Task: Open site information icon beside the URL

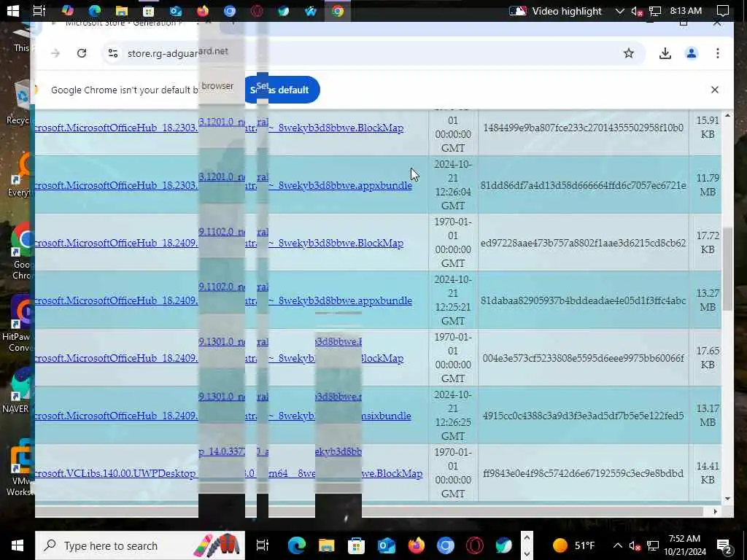Action: (x=113, y=52)
